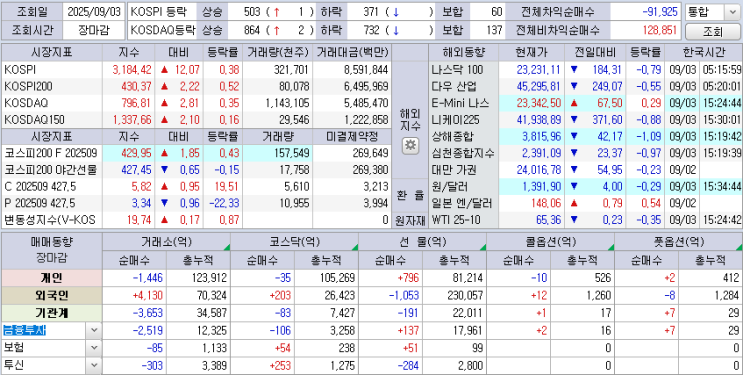
Task: Click the 코스닥(억) column header
Action: 294,242
